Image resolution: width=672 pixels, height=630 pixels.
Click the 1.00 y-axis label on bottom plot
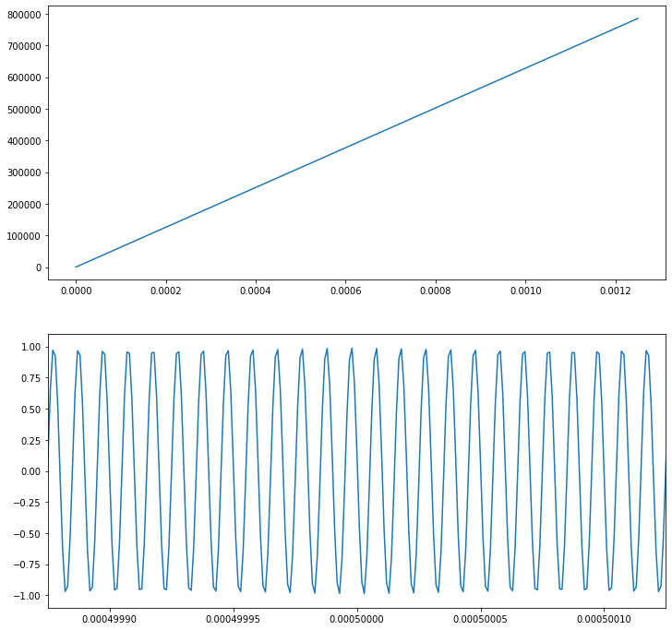[x=31, y=347]
